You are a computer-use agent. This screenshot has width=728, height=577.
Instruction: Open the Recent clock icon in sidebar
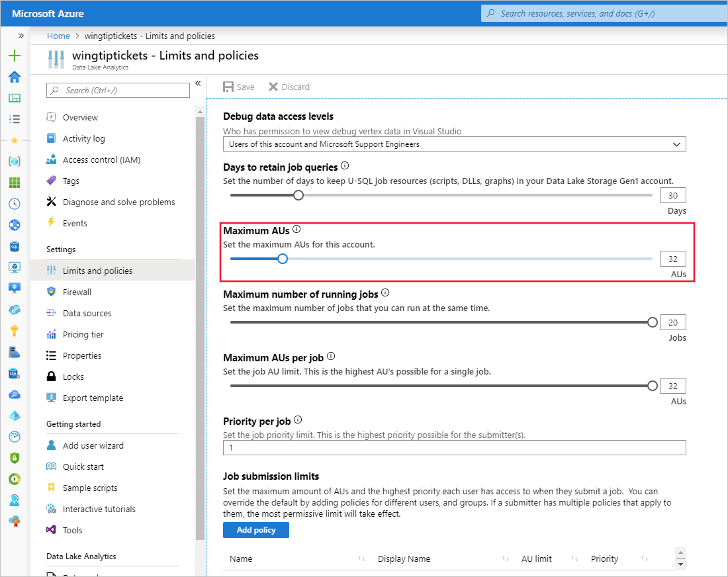(x=15, y=204)
